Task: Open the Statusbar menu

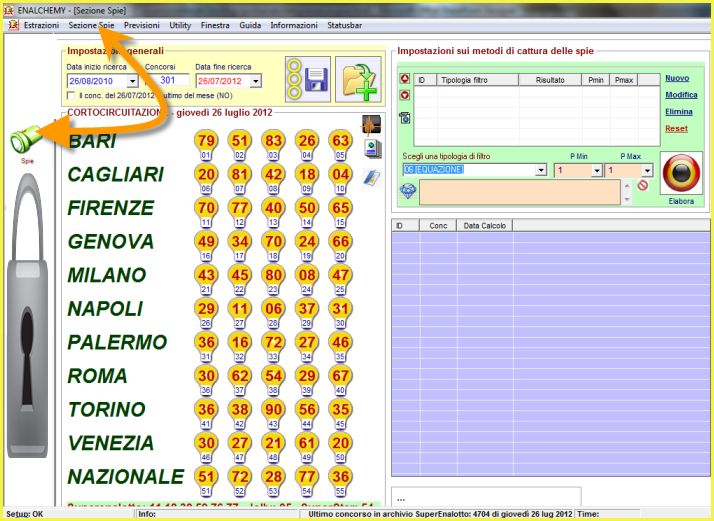Action: pos(344,26)
